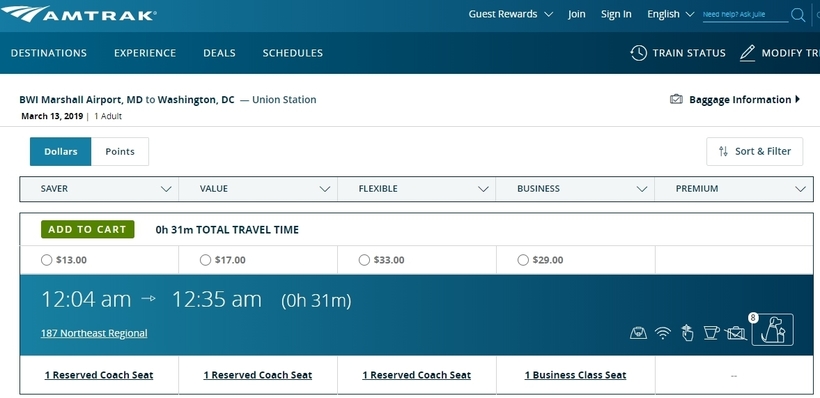The height and width of the screenshot is (398, 820).
Task: Open Train Status clock icon
Action: click(639, 53)
